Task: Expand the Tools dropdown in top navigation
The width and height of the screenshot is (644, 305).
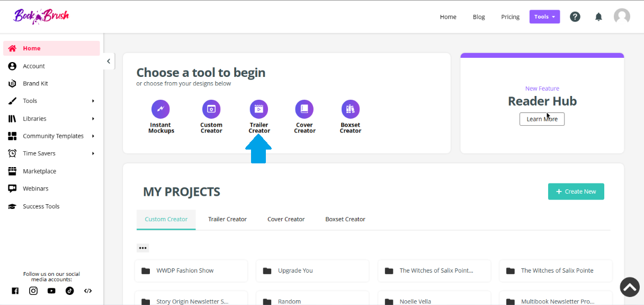Action: coord(544,16)
